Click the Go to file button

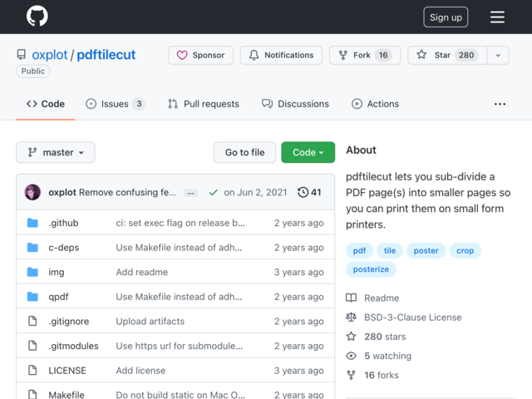(244, 152)
